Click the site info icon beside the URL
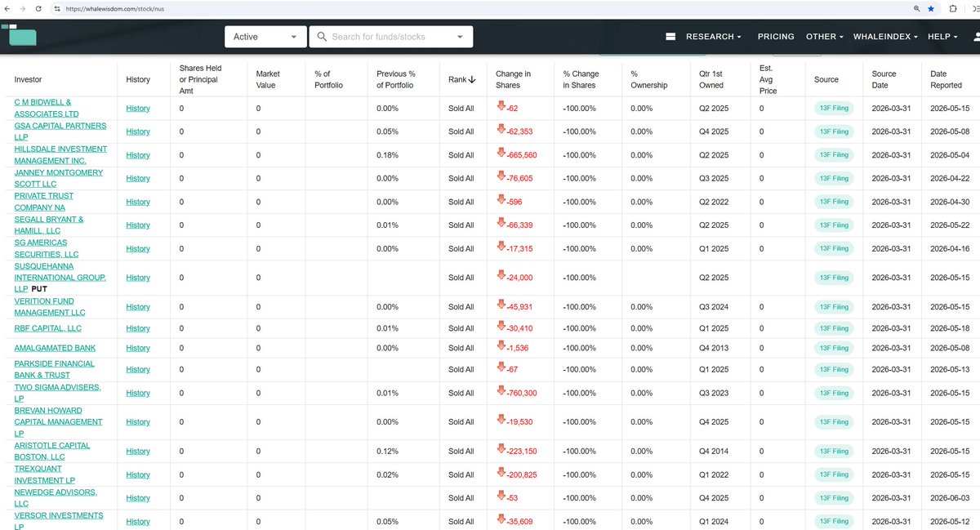This screenshot has width=980, height=530. 57,8
